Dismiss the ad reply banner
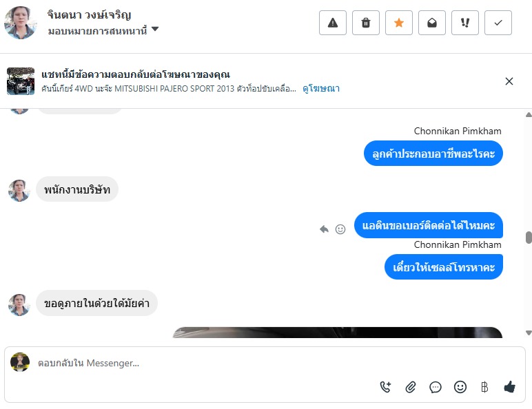This screenshot has height=409, width=532. pyautogui.click(x=509, y=81)
